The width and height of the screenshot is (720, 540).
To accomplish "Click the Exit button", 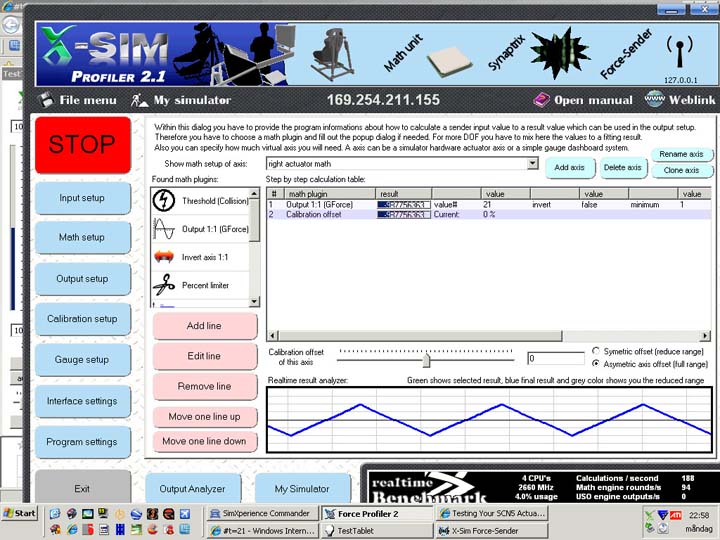I will pyautogui.click(x=82, y=488).
